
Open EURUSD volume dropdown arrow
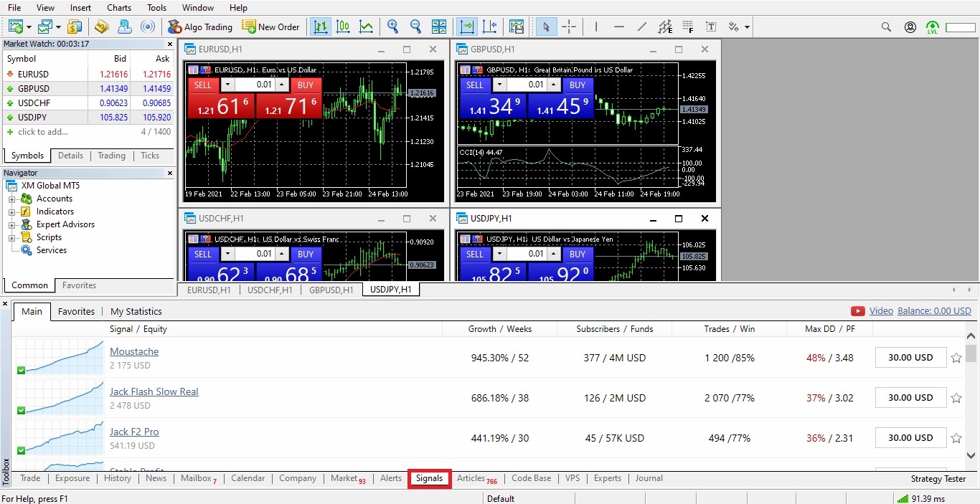[227, 85]
